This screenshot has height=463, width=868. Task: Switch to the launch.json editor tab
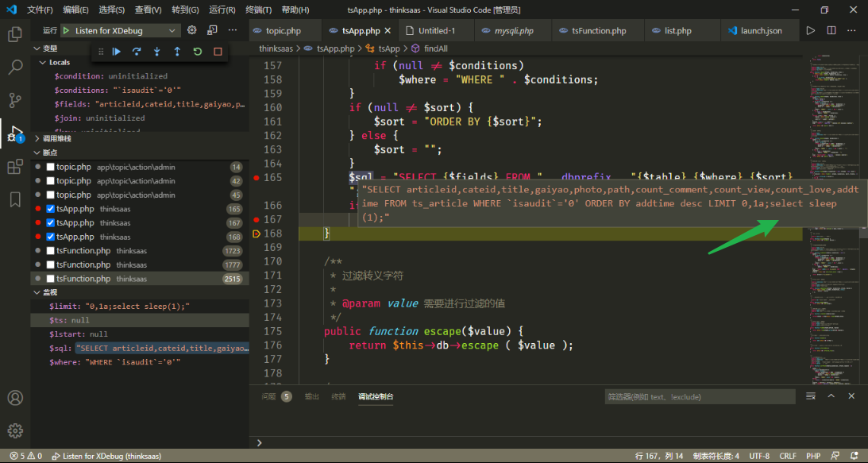coord(761,30)
